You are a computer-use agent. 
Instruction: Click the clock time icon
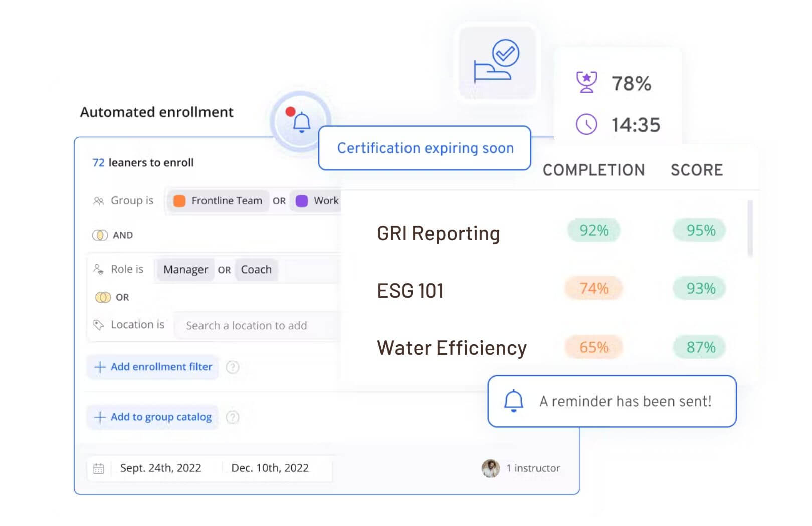click(586, 124)
